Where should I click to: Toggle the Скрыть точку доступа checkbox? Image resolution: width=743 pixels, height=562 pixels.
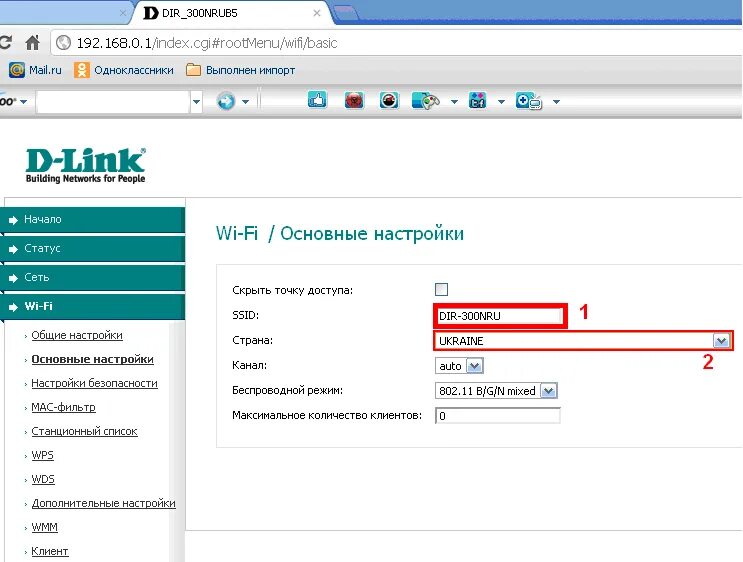click(441, 290)
